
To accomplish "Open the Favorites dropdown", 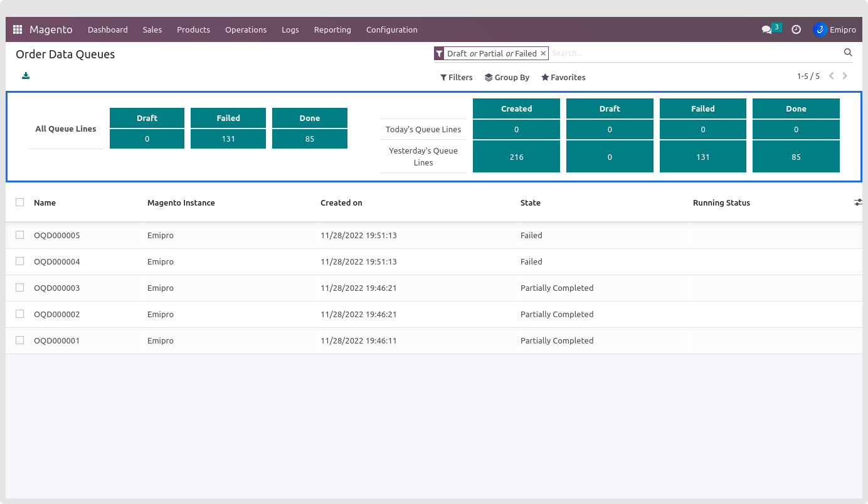I will point(563,78).
